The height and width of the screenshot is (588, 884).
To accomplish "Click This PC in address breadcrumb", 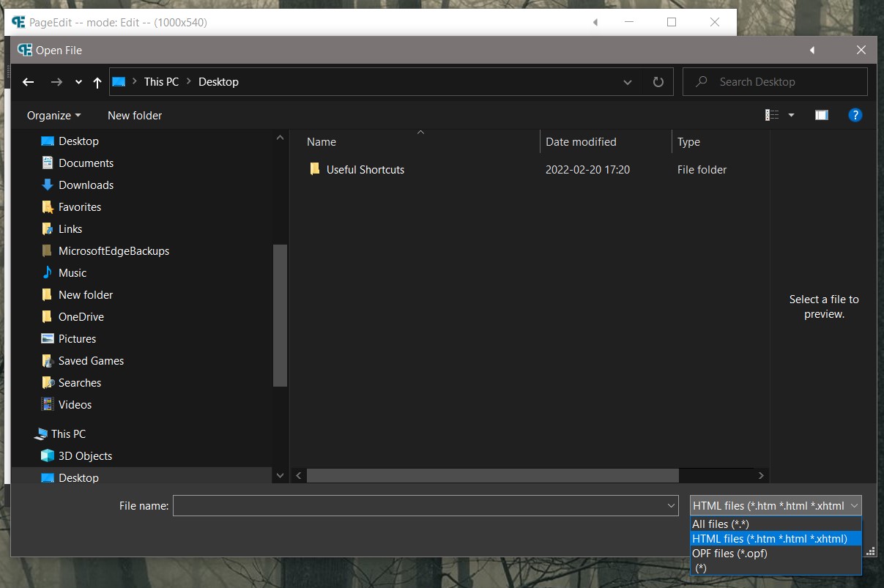I will pyautogui.click(x=161, y=82).
